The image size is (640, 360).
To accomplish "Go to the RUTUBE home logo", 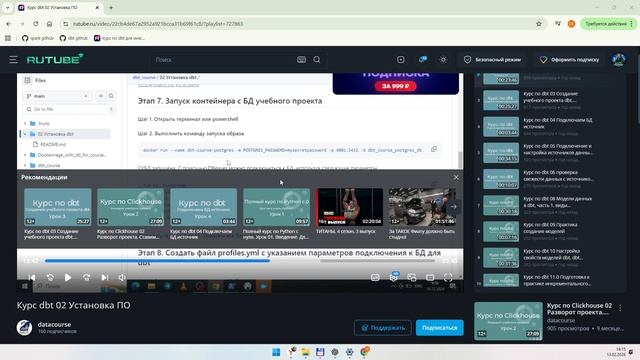I will (55, 59).
